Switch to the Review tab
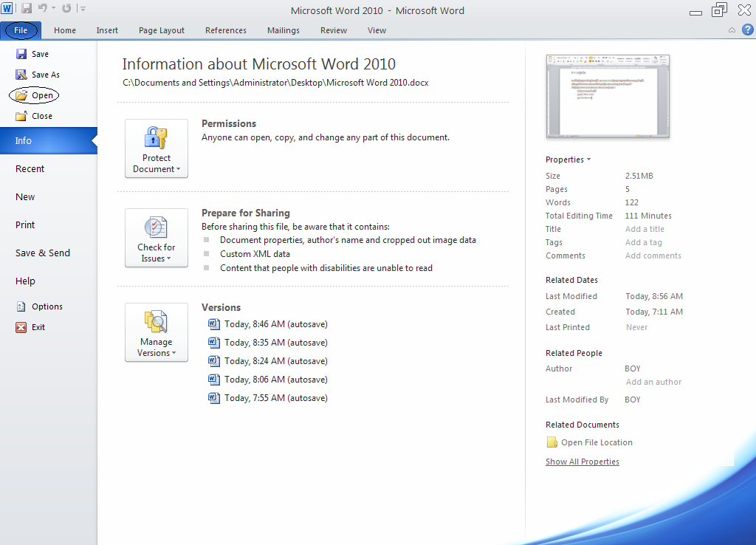 coord(334,30)
